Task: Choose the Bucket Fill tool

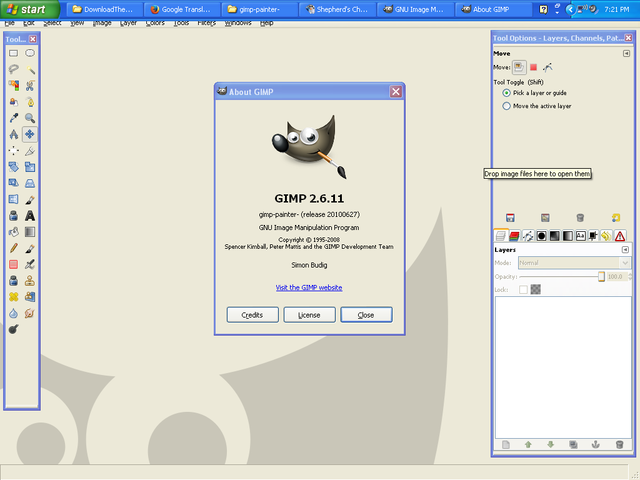Action: 13,232
